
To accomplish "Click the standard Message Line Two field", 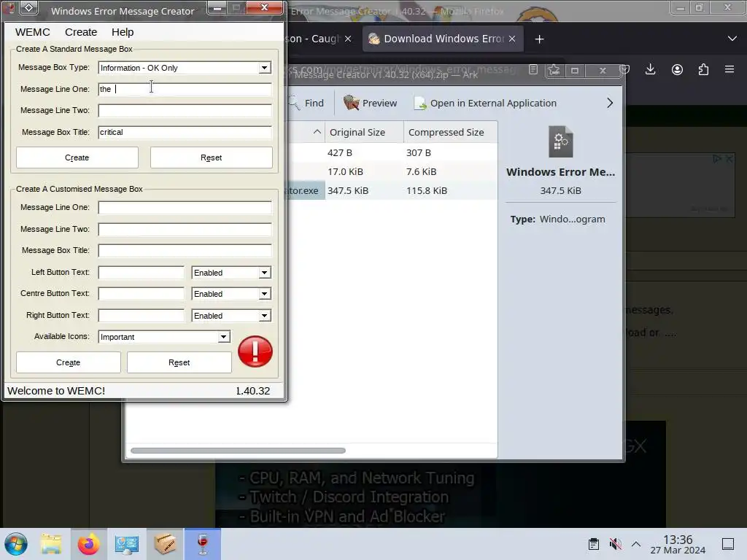I will click(x=185, y=111).
